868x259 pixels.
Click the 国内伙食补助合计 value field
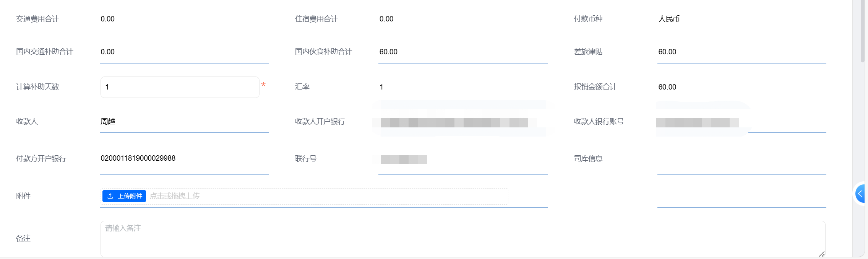[x=463, y=52]
